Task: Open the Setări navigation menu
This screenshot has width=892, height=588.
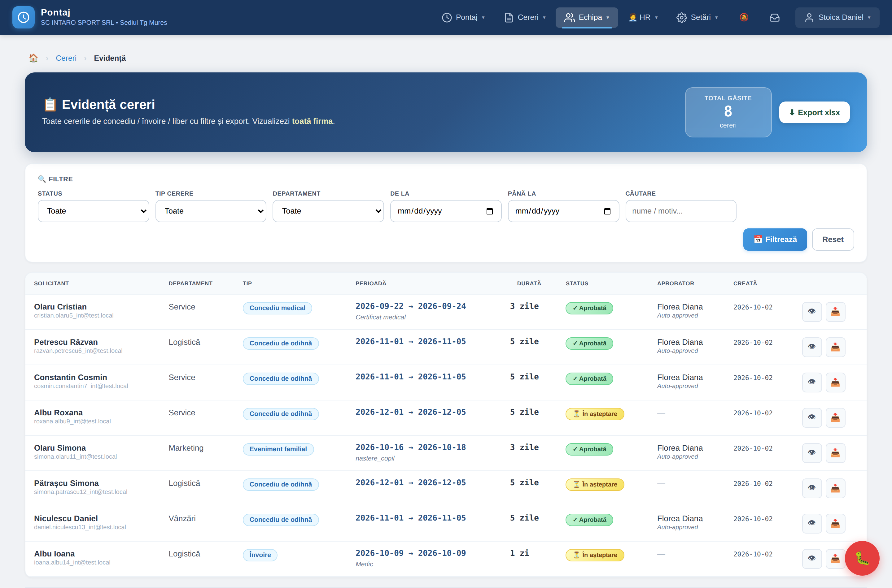Action: tap(697, 17)
